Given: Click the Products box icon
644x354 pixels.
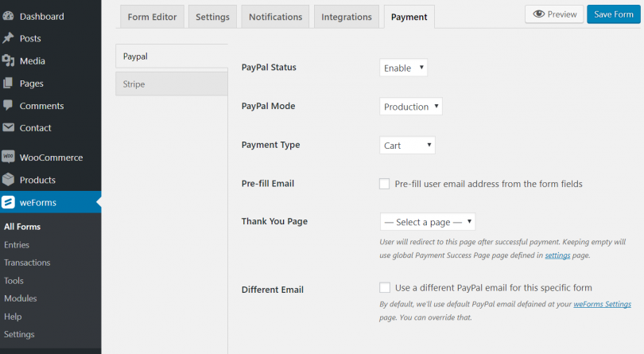Looking at the screenshot, I should [9, 179].
